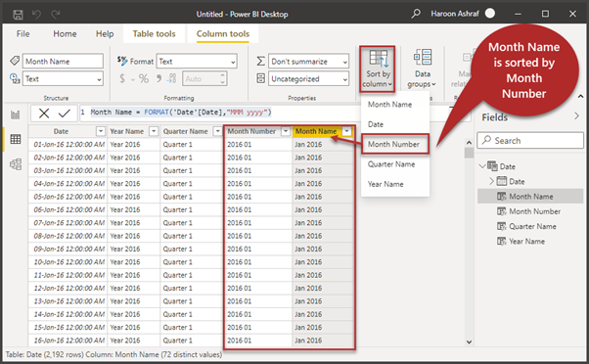
Task: Click the Save icon in title bar
Action: click(18, 15)
